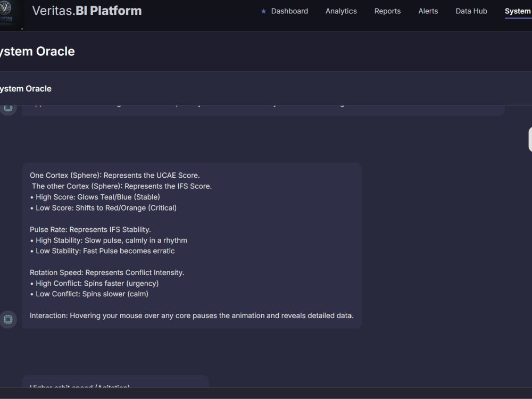Viewport: 532px width, 399px height.
Task: Click 'Low Score: Shifts to Red/Orange (Critical)'
Action: pyautogui.click(x=103, y=208)
